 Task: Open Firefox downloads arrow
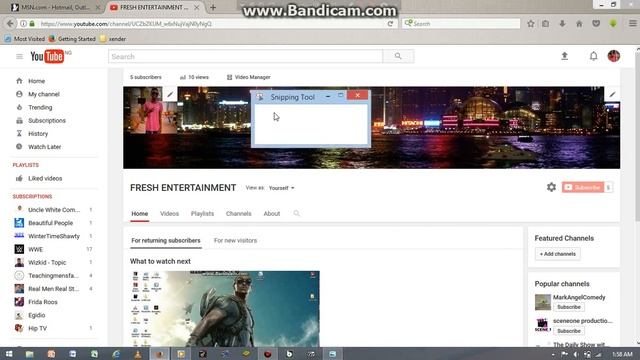coord(562,24)
